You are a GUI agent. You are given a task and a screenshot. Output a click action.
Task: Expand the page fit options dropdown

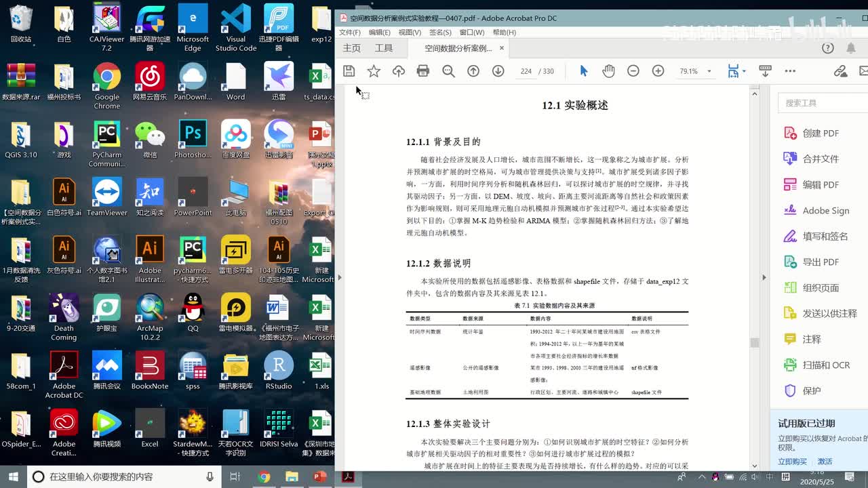(744, 71)
